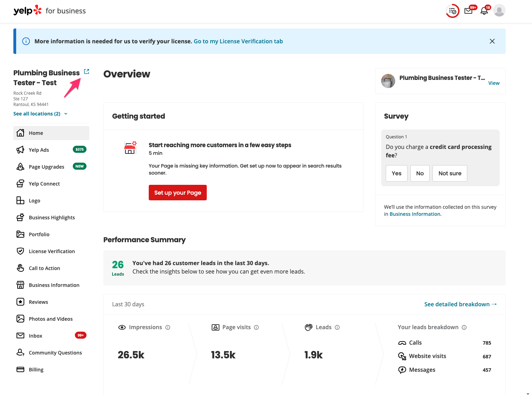Open Yelp Connect in the sidebar
Image resolution: width=532 pixels, height=395 pixels.
pyautogui.click(x=51, y=184)
